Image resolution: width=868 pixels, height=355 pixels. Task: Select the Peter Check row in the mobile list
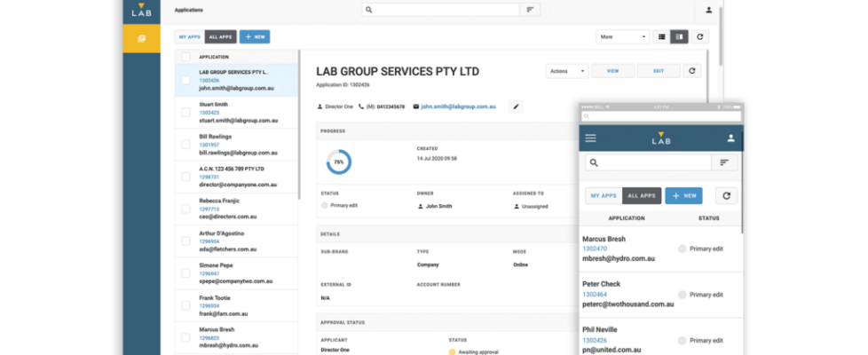point(661,294)
